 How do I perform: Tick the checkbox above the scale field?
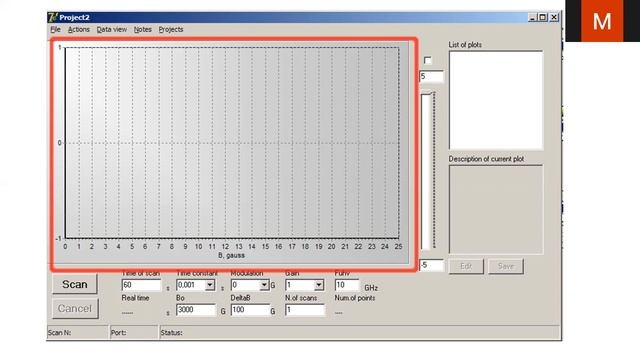click(x=427, y=60)
